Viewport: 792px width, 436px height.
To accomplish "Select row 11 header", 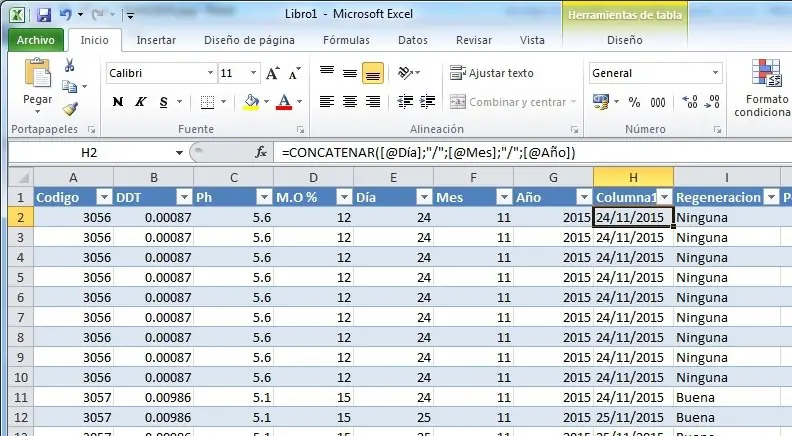I will point(21,398).
